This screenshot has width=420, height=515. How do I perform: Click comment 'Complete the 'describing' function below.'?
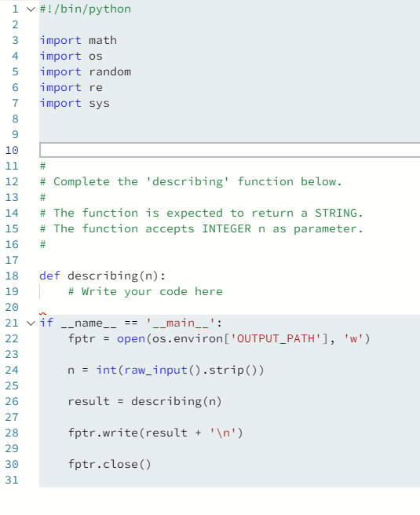point(191,181)
